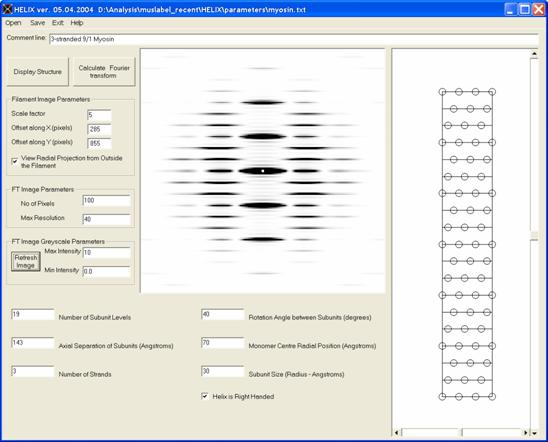Click the HELIX application icon in title bar

(x=7, y=9)
